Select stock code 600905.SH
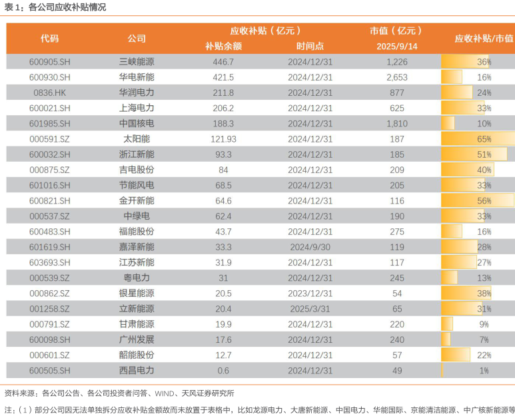 tap(49, 62)
